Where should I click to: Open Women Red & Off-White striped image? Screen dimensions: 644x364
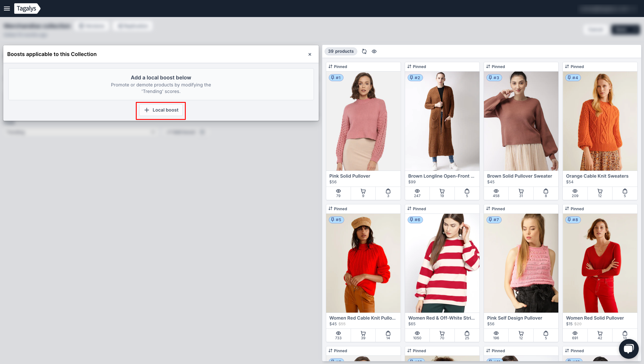coord(442,263)
